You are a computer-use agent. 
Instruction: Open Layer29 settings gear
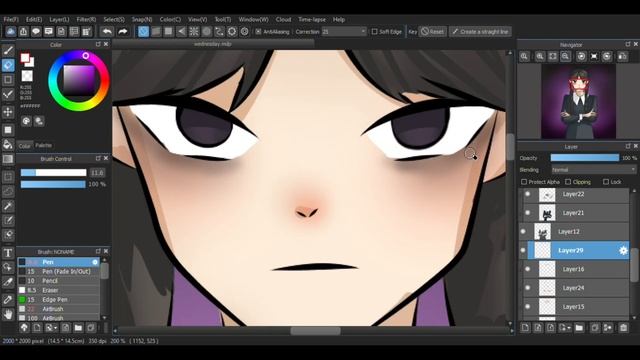point(623,251)
